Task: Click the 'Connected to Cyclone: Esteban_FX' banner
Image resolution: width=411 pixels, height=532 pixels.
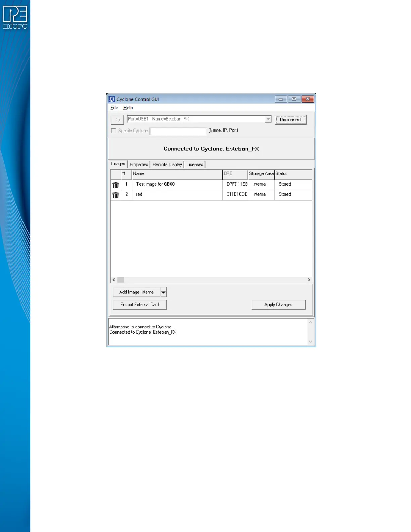Action: click(x=211, y=149)
